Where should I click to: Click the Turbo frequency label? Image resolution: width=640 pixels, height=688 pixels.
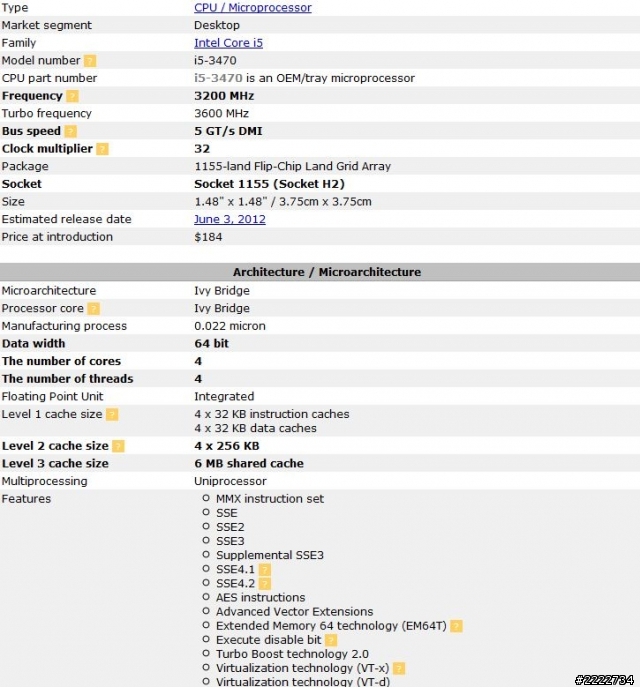46,113
